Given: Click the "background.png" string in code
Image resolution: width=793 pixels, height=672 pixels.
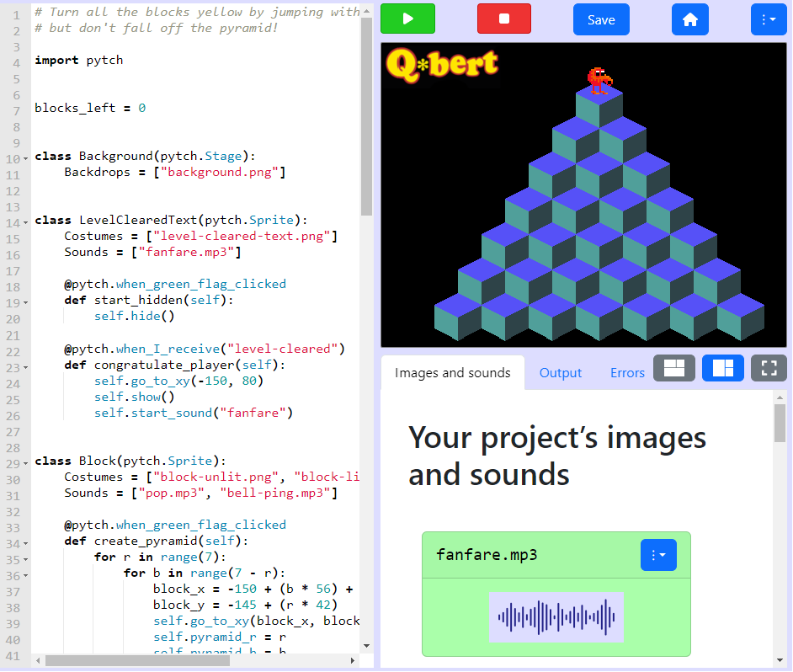Looking at the screenshot, I should tap(220, 173).
